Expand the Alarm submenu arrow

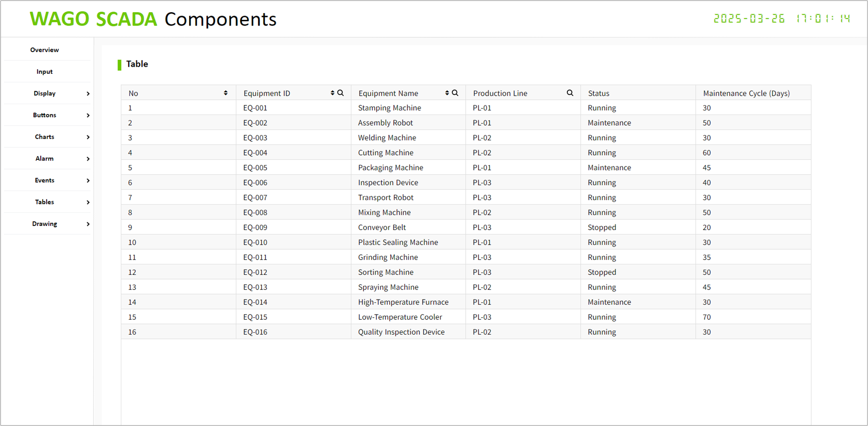[88, 159]
